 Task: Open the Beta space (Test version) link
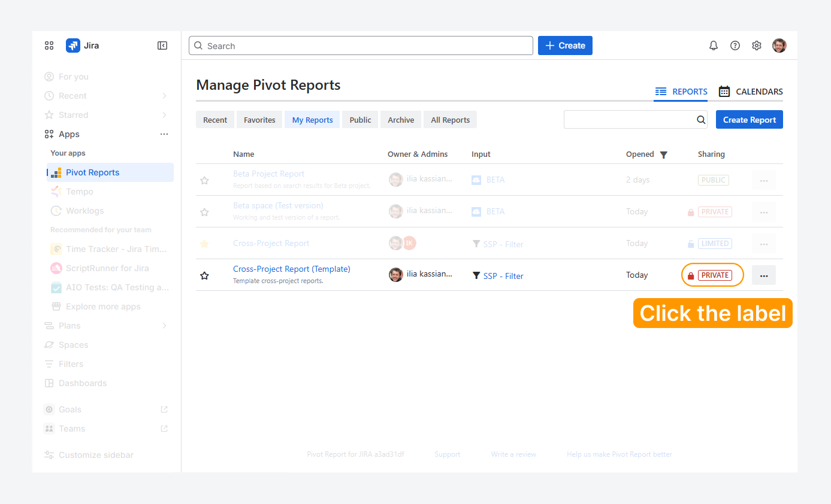click(x=278, y=205)
